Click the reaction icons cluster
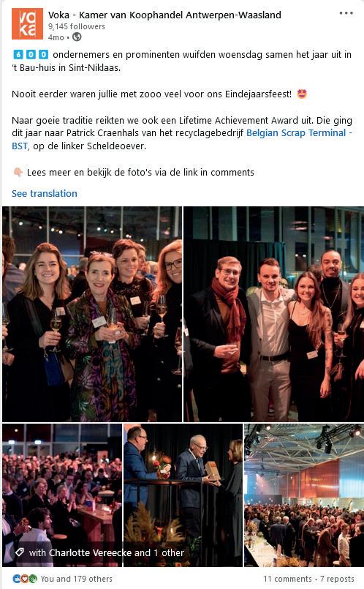 coord(25,579)
